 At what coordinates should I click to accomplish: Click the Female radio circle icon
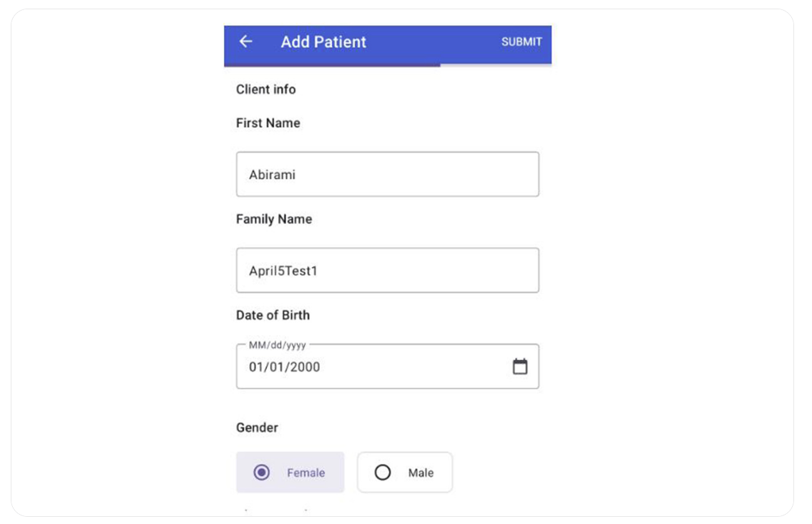point(262,472)
